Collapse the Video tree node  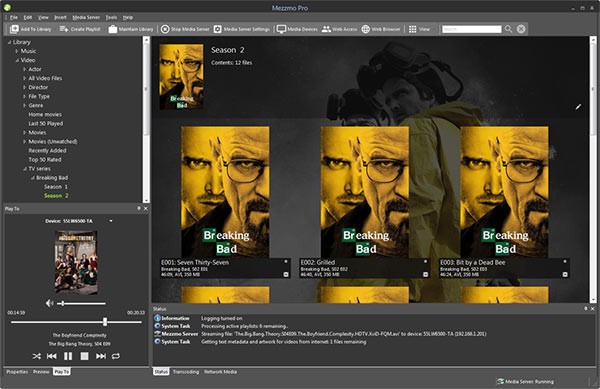click(17, 60)
